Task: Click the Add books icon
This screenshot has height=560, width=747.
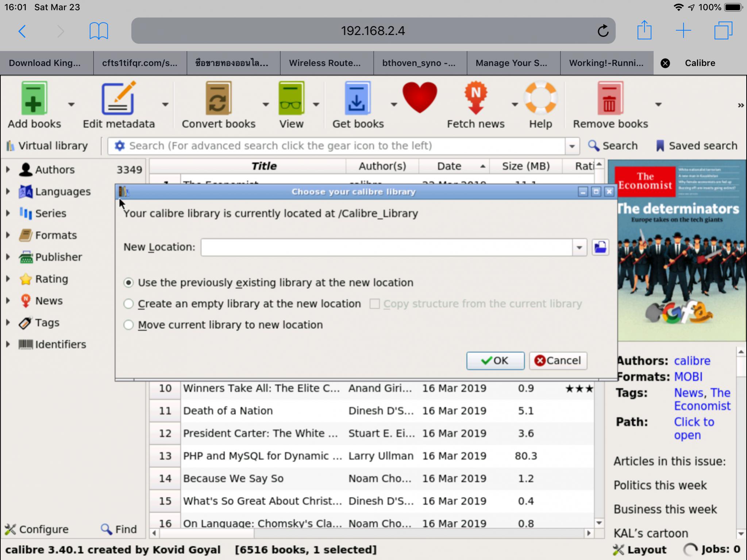Action: coord(34,99)
